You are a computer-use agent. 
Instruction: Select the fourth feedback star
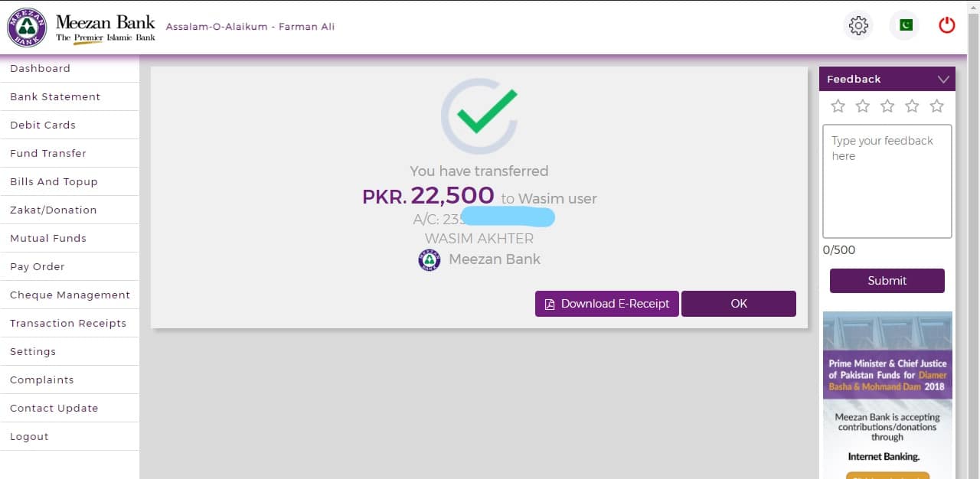(x=912, y=106)
